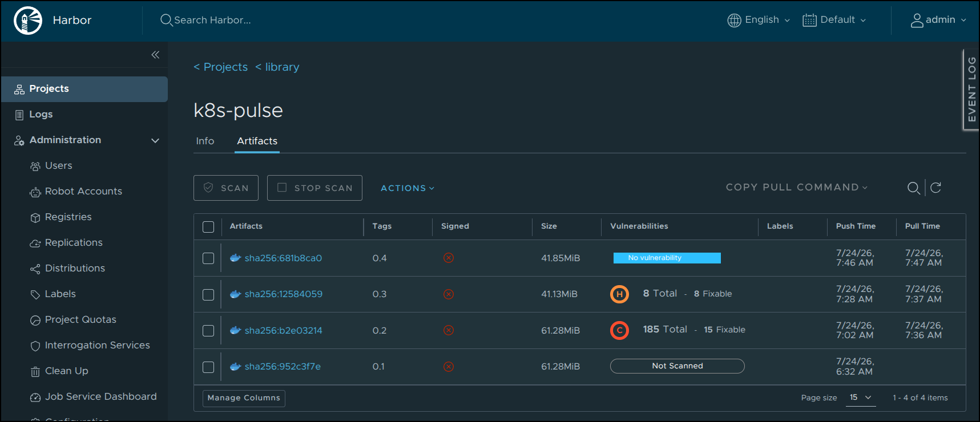The width and height of the screenshot is (980, 422).
Task: Click the Clean Up trash icon
Action: click(x=35, y=371)
